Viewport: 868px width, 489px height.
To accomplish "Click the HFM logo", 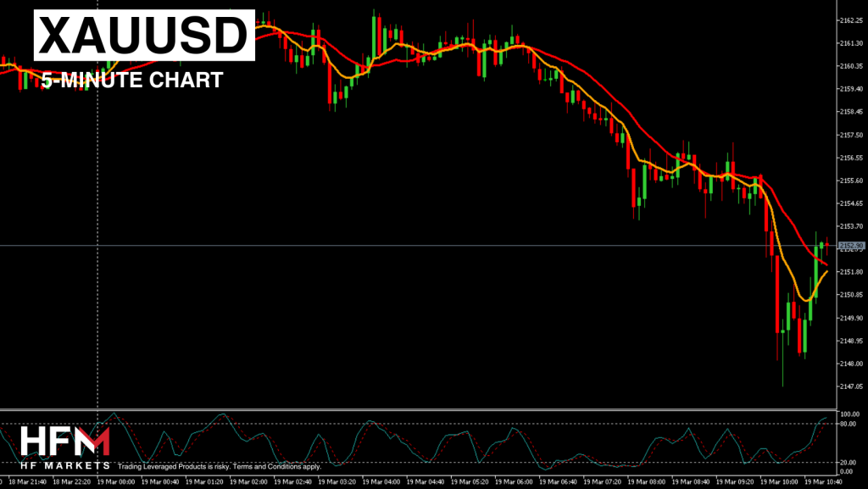I will [64, 442].
